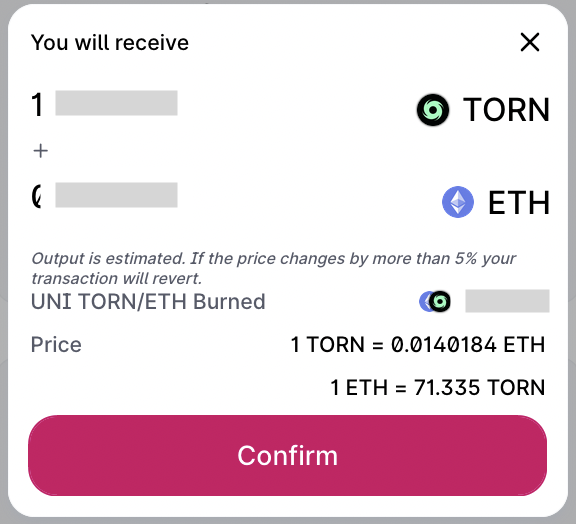Click the TORN/ETH pair double-logo icon
The image size is (576, 524).
(x=435, y=302)
